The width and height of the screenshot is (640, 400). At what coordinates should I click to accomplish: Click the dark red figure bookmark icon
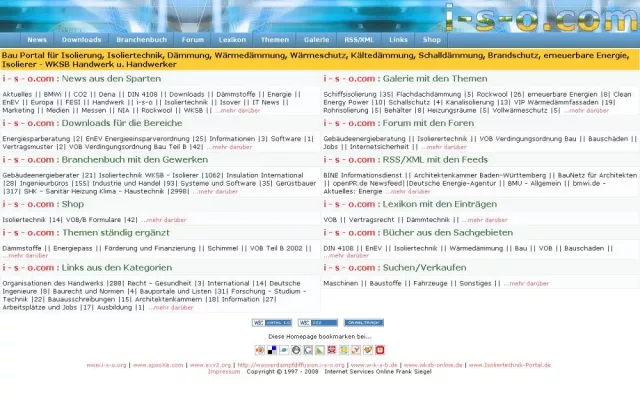coord(332,350)
